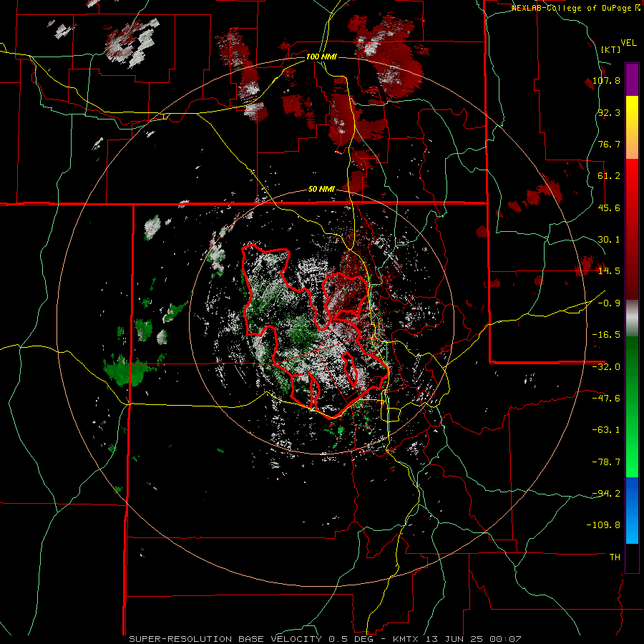Click the [KT] units label

[x=610, y=49]
